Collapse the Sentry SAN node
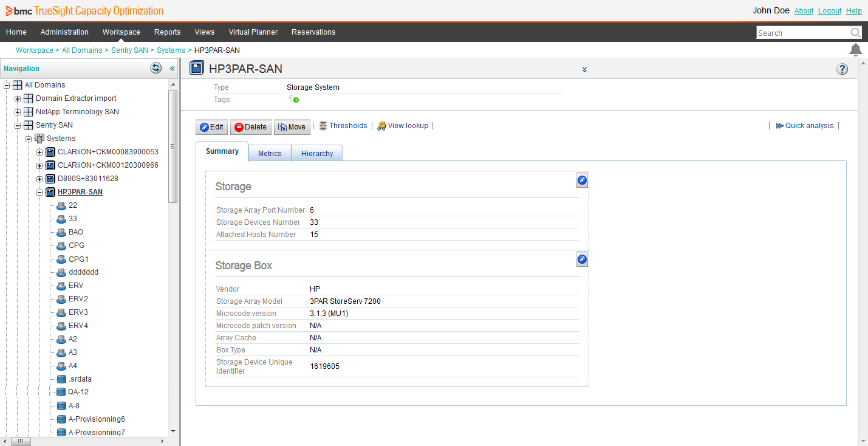Viewport: 868px width, 446px height. 18,125
